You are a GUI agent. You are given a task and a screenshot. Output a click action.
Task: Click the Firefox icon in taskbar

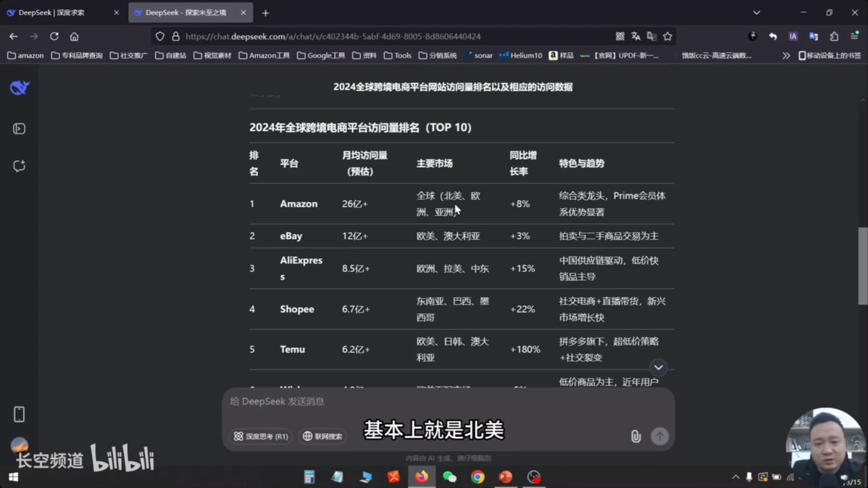pos(421,477)
